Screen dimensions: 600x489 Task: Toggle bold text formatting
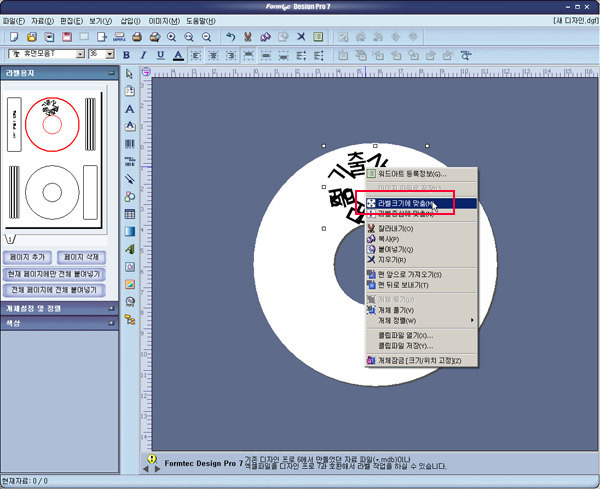tap(127, 54)
